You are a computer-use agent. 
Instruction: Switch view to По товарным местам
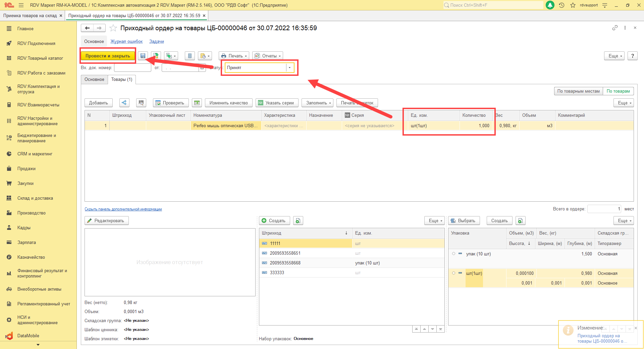[x=578, y=91]
